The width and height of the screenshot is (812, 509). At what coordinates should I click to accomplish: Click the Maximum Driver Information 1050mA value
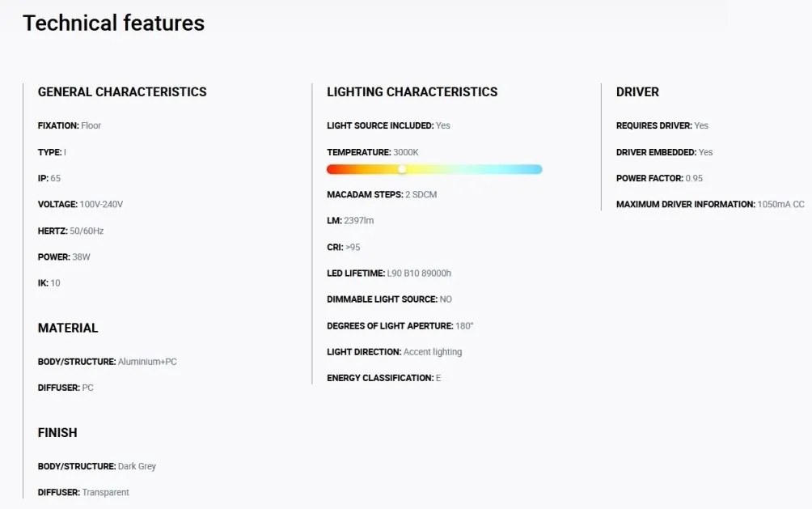click(x=780, y=204)
